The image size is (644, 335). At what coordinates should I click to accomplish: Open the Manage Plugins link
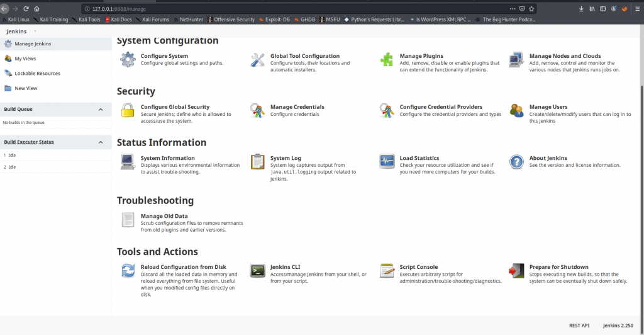click(421, 56)
